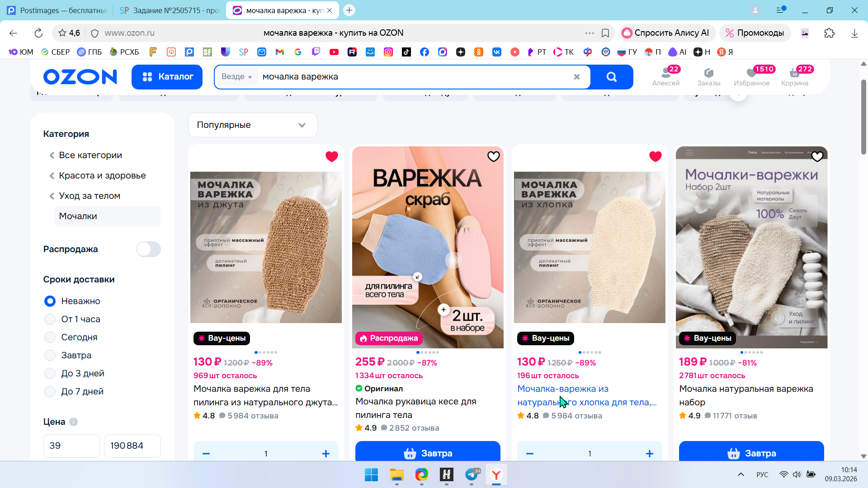Expand the Везде search scope dropdown
The width and height of the screenshot is (868, 488).
[x=236, y=77]
